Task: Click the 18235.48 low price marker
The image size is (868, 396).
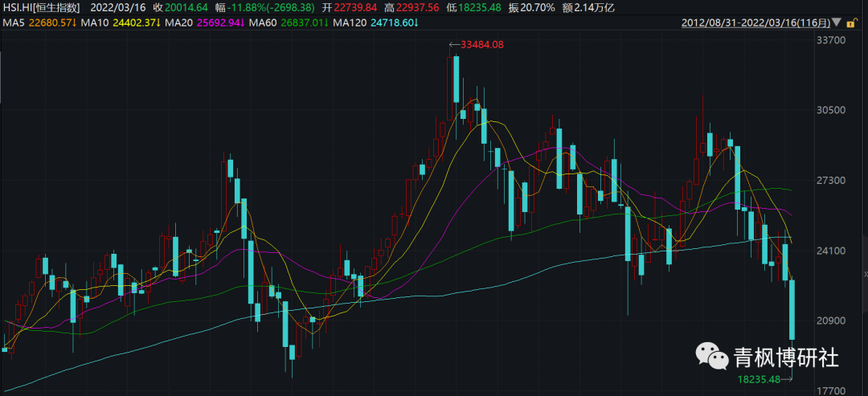Action: coord(759,379)
